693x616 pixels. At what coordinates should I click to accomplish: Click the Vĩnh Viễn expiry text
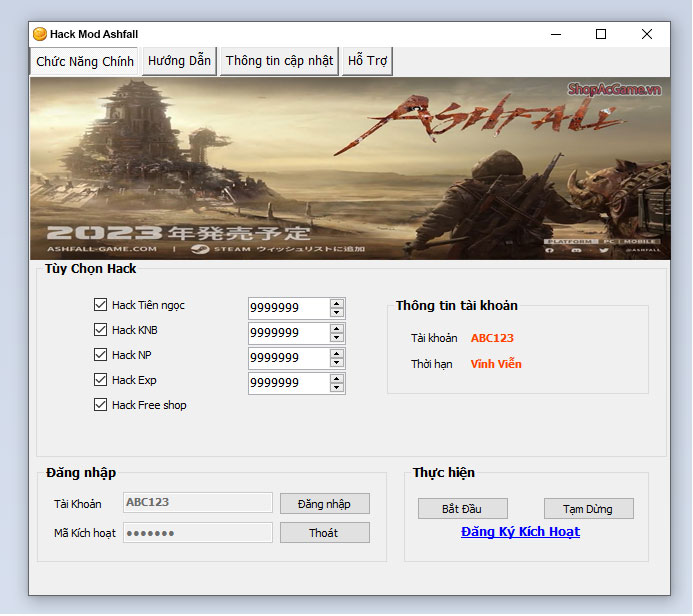[x=496, y=364]
